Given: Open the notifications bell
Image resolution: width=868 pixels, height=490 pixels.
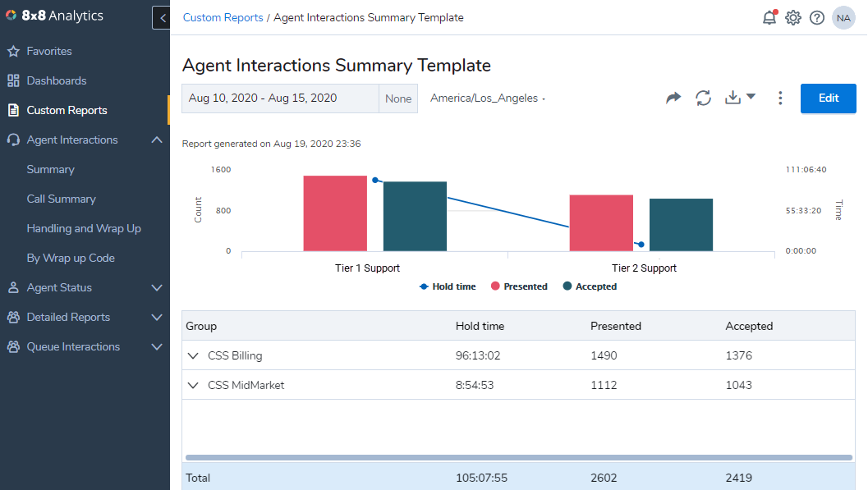Looking at the screenshot, I should tap(769, 18).
